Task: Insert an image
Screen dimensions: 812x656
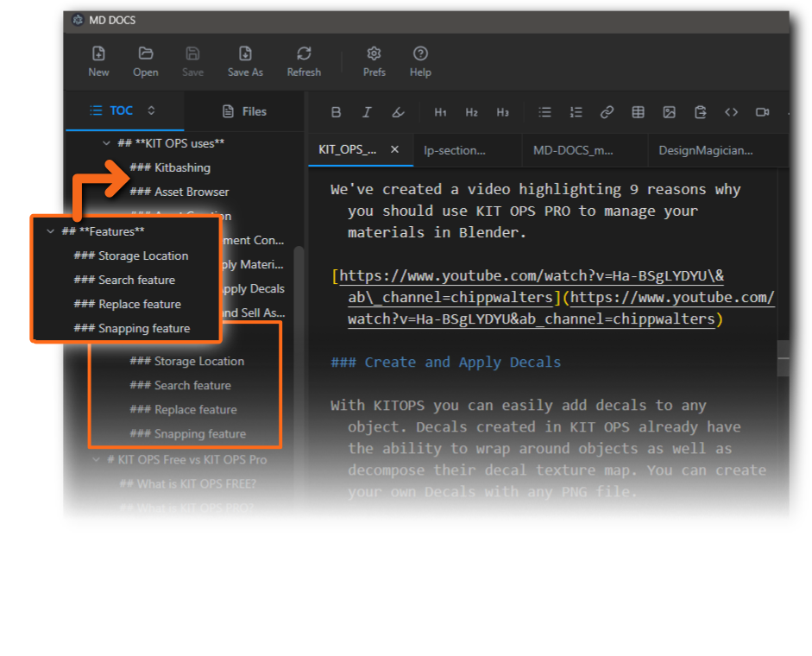Action: (669, 112)
